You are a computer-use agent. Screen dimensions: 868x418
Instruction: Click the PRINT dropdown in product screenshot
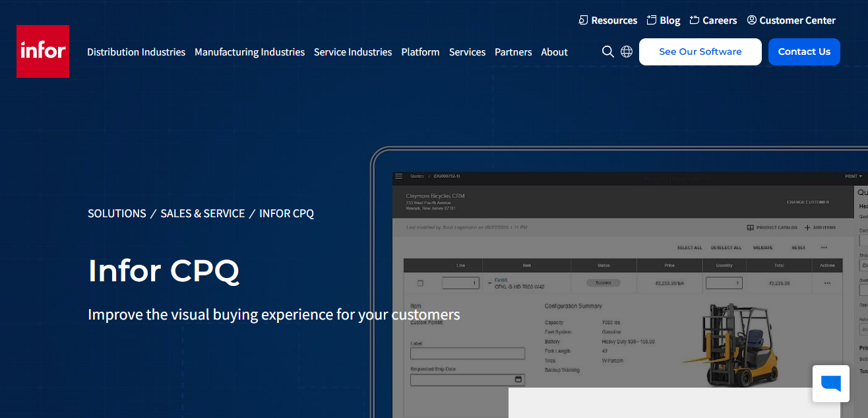click(x=853, y=176)
